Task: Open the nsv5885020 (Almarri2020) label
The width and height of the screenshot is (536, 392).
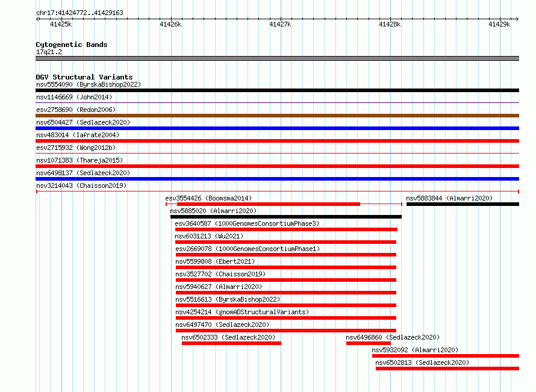Action: point(213,211)
